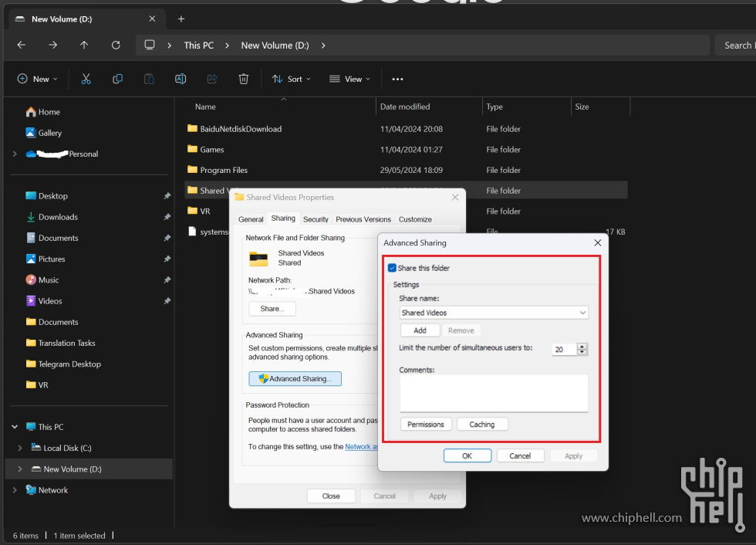Screen dimensions: 756x545
Task: Click the Share... button in Properties
Action: (x=272, y=309)
